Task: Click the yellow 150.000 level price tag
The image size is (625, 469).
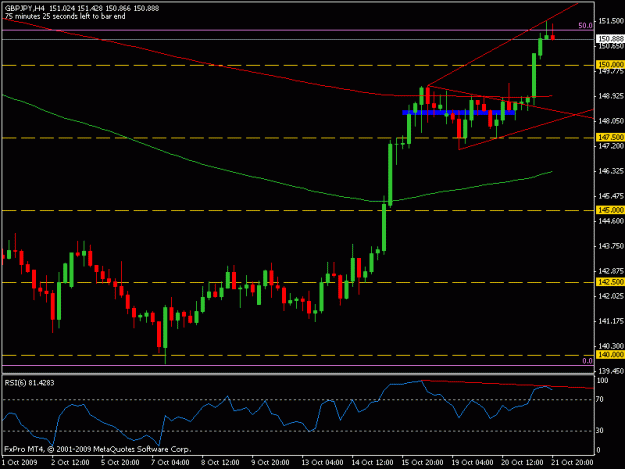Action: 611,65
